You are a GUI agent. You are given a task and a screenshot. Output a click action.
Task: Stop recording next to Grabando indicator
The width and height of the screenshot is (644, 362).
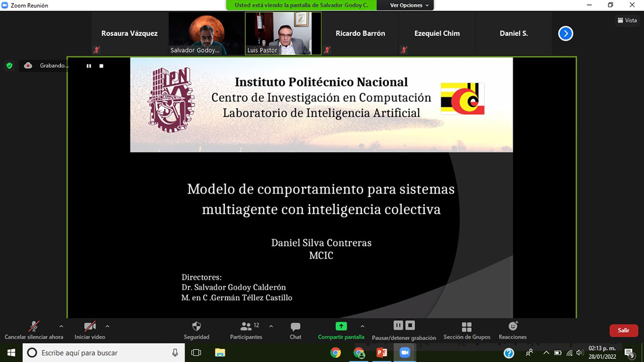[101, 66]
